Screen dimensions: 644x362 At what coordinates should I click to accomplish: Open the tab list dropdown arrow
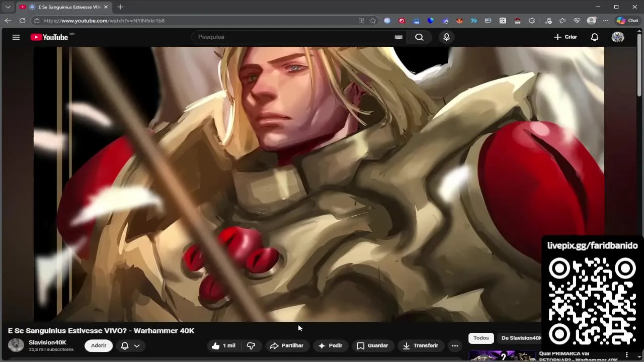point(8,7)
